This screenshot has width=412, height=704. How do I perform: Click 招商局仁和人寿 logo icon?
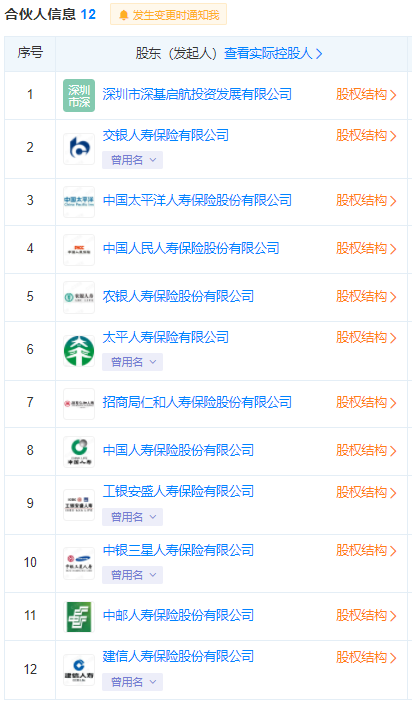[x=79, y=404]
